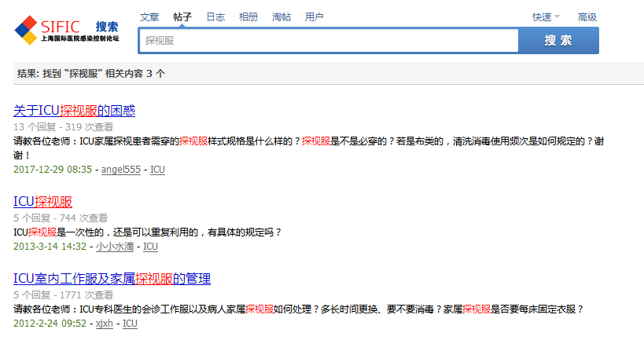Select the 帖子 search tab
644x344 pixels.
click(182, 16)
